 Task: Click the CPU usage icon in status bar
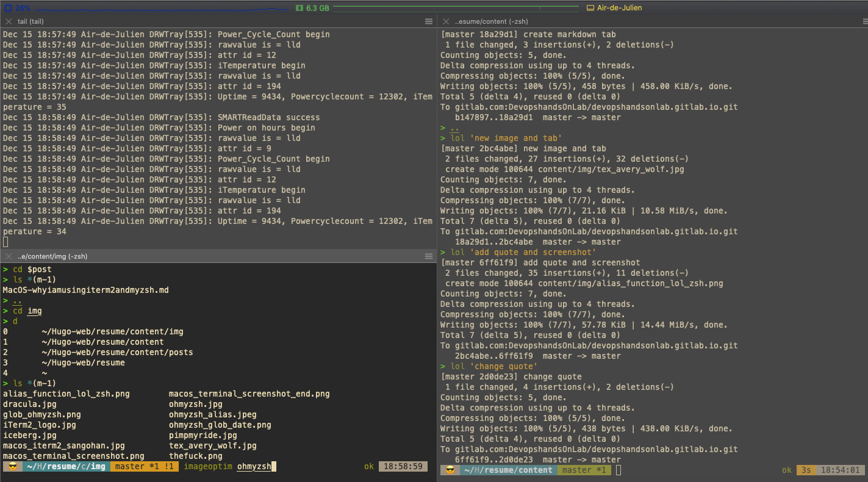[x=9, y=8]
